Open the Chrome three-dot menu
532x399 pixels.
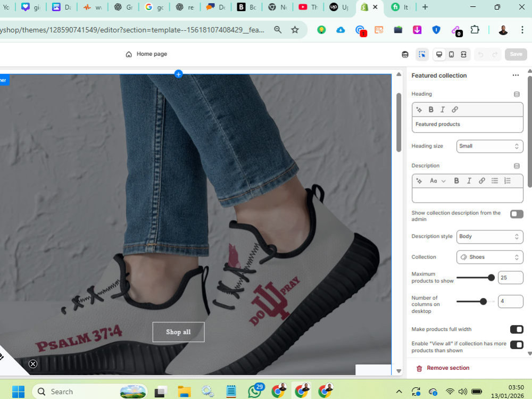(x=522, y=30)
